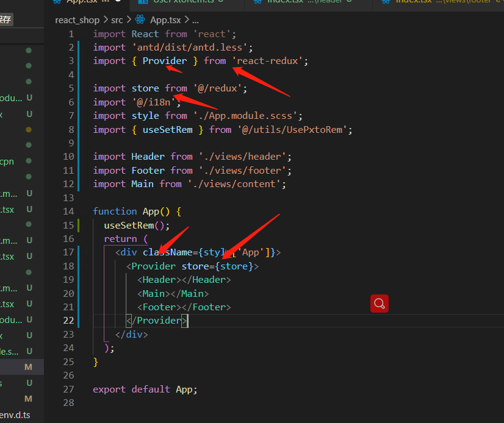The height and width of the screenshot is (423, 504).
Task: Open the react_shop breadcrumb segment
Action: click(x=77, y=20)
